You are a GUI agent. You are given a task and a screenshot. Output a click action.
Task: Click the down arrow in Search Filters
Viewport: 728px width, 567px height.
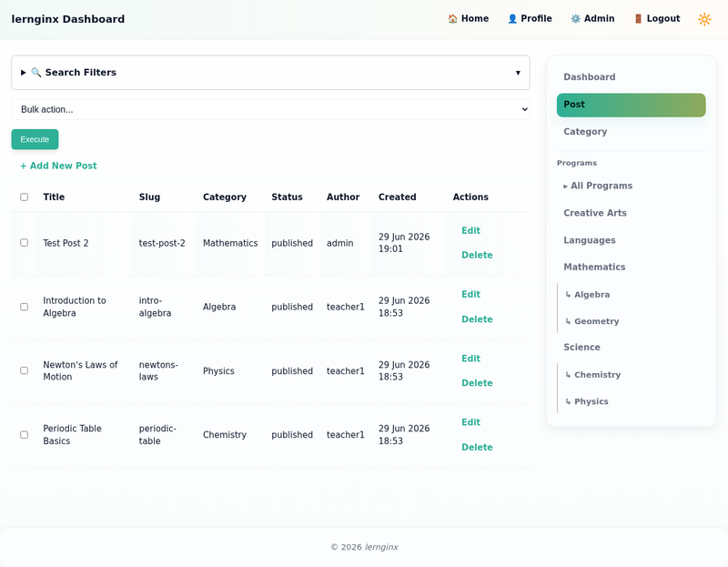pyautogui.click(x=518, y=73)
